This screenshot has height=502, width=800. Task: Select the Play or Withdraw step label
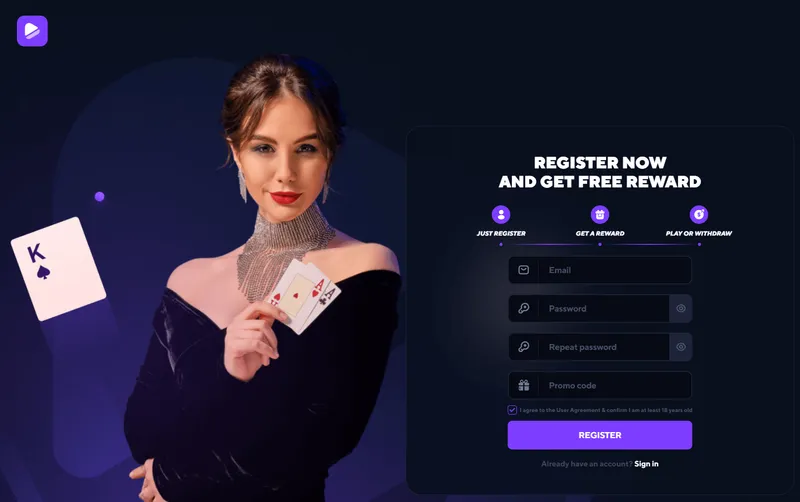pos(699,233)
